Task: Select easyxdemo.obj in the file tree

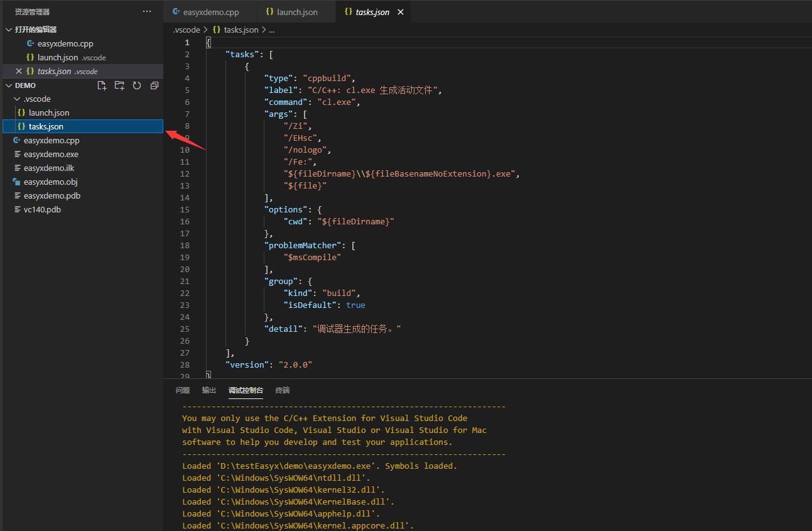Action: coord(82,182)
